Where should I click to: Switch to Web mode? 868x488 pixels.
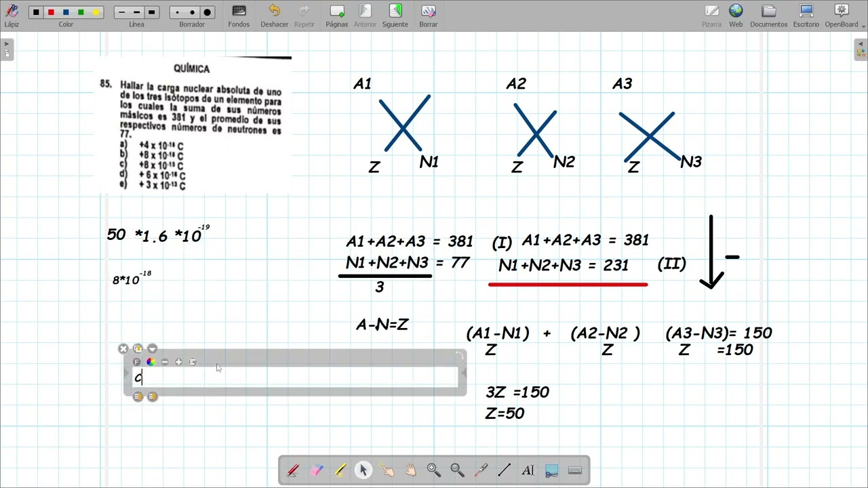[736, 16]
